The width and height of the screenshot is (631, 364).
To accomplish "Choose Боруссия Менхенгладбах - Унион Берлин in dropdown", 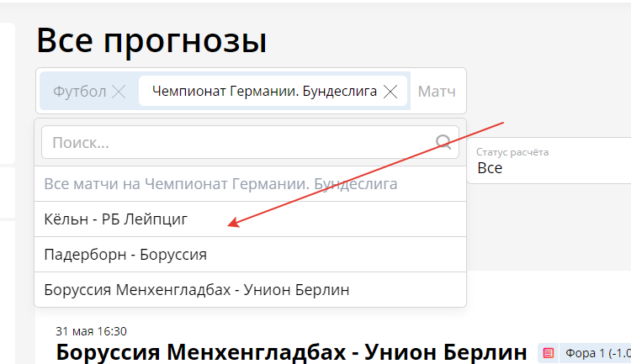I will [250, 289].
